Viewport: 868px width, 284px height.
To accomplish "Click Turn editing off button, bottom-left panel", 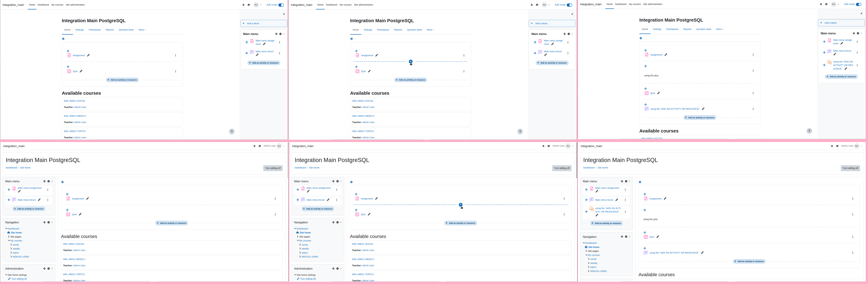I will click(x=273, y=168).
